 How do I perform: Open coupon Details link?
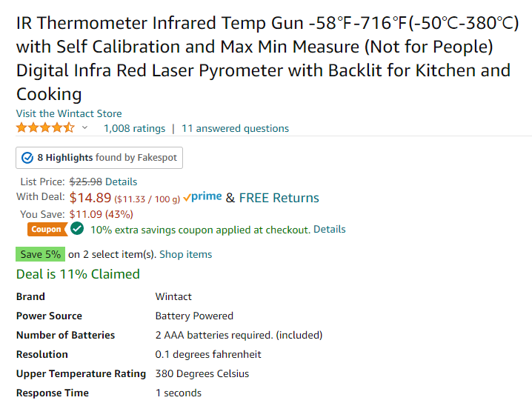330,229
